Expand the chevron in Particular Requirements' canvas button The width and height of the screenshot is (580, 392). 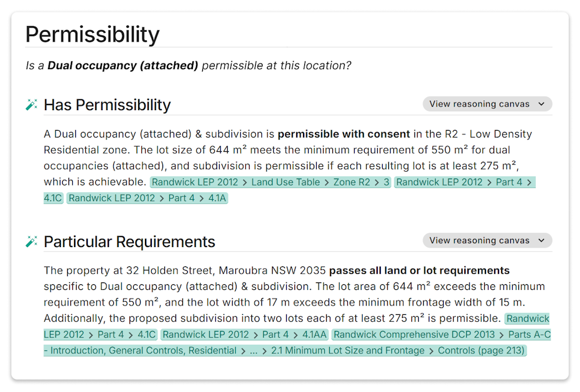coord(541,241)
